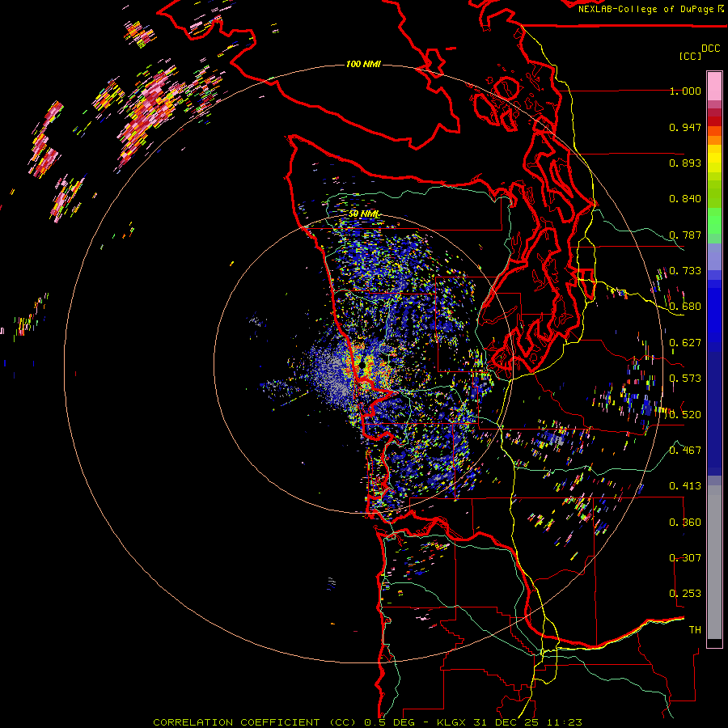Screen dimensions: 728x728
Task: Click the 0.520 legend value
Action: point(685,415)
